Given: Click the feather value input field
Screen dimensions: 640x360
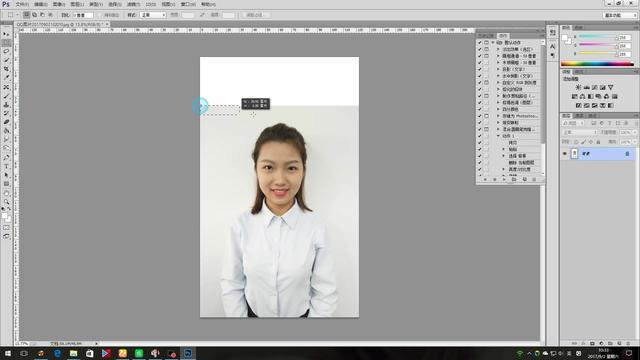Looking at the screenshot, I should point(83,15).
